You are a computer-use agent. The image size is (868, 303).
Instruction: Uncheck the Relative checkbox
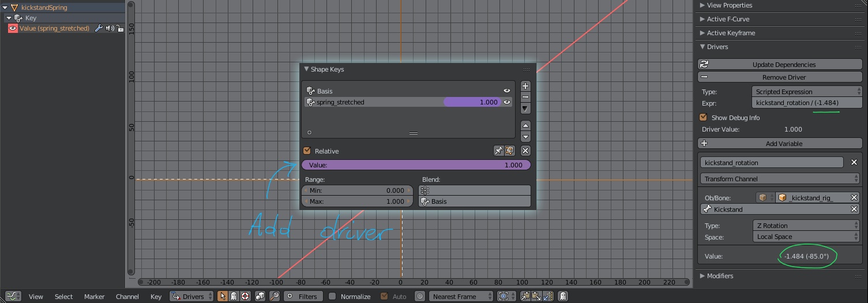click(x=307, y=151)
